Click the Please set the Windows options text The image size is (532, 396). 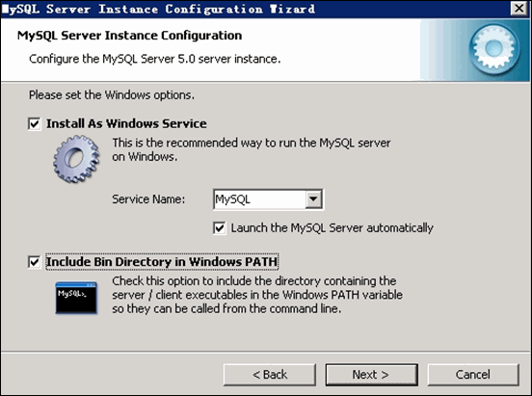[x=112, y=95]
